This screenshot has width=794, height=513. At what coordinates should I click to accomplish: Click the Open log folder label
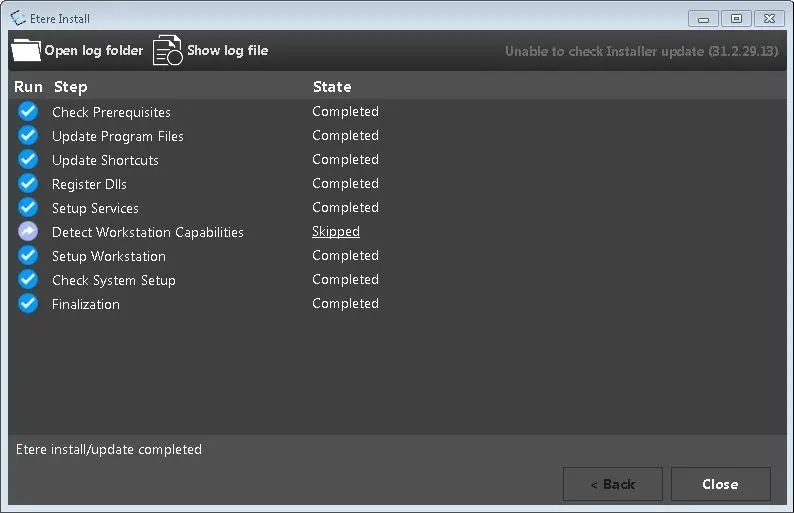tap(94, 50)
